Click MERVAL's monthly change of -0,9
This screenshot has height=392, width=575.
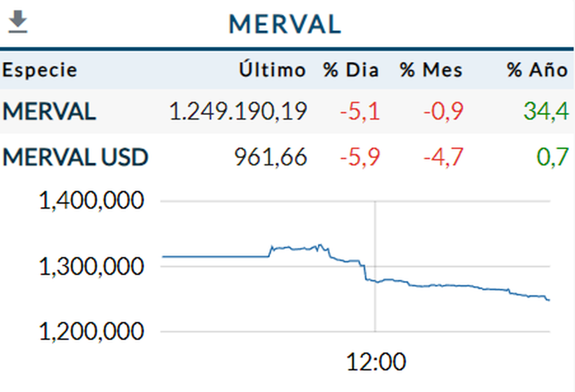pos(443,112)
